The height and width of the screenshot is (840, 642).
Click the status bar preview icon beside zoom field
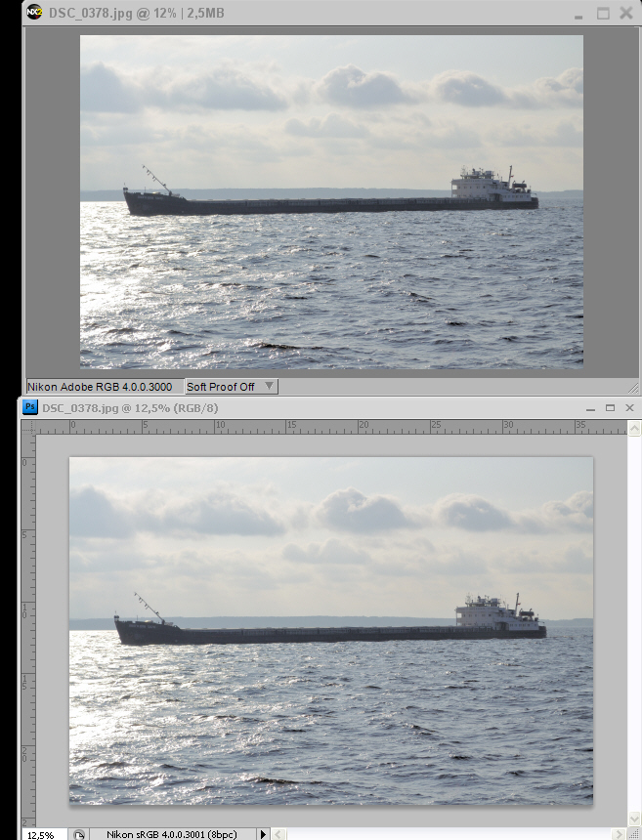79,835
